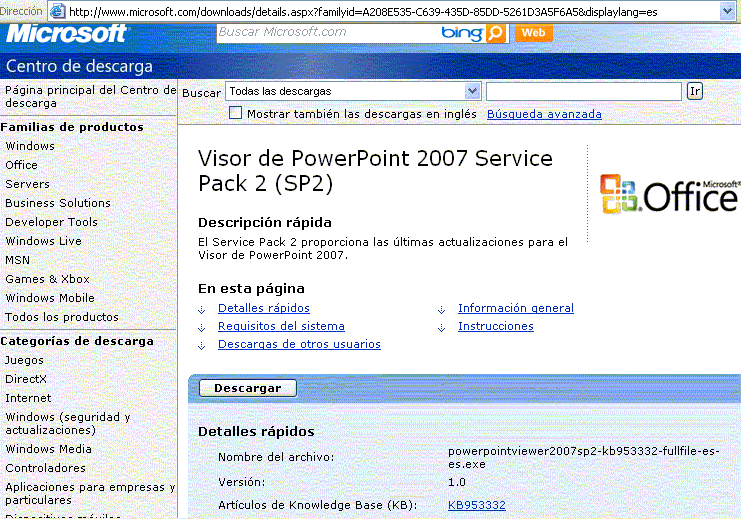Select Todos los productos in sidebar
The height and width of the screenshot is (520, 741).
(x=62, y=317)
